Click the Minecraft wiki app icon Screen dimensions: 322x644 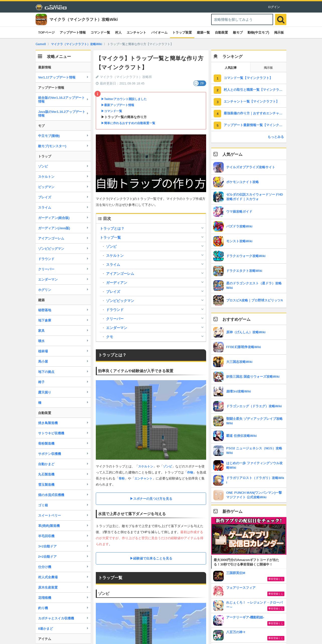pos(41,20)
